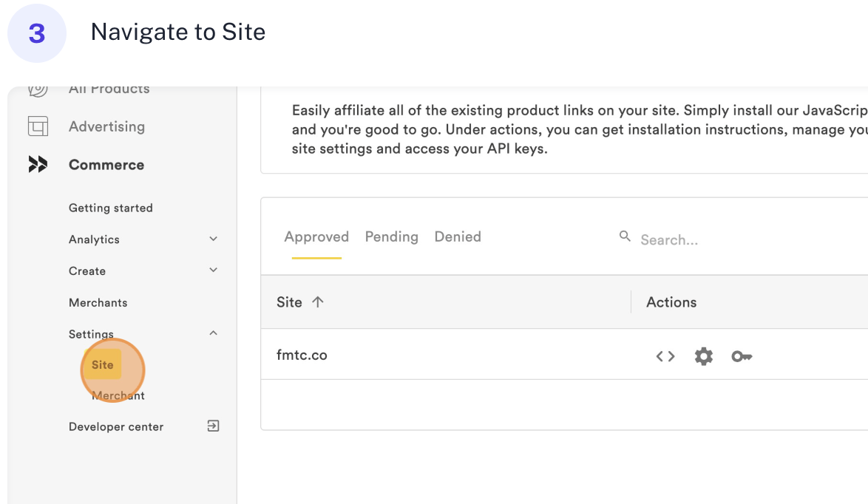The image size is (868, 504).
Task: Collapse the Settings submenu chevron
Action: point(213,333)
